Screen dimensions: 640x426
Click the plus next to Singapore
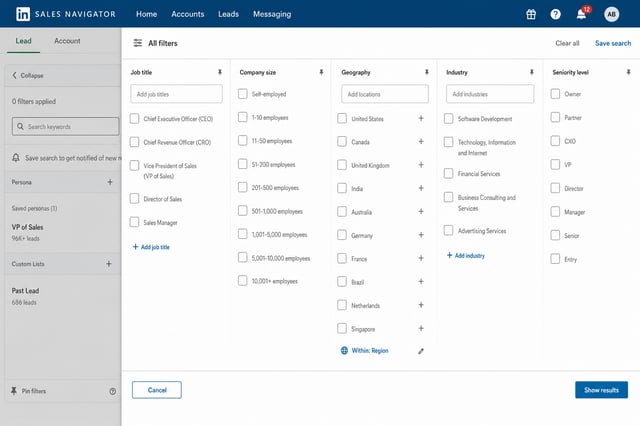[421, 328]
